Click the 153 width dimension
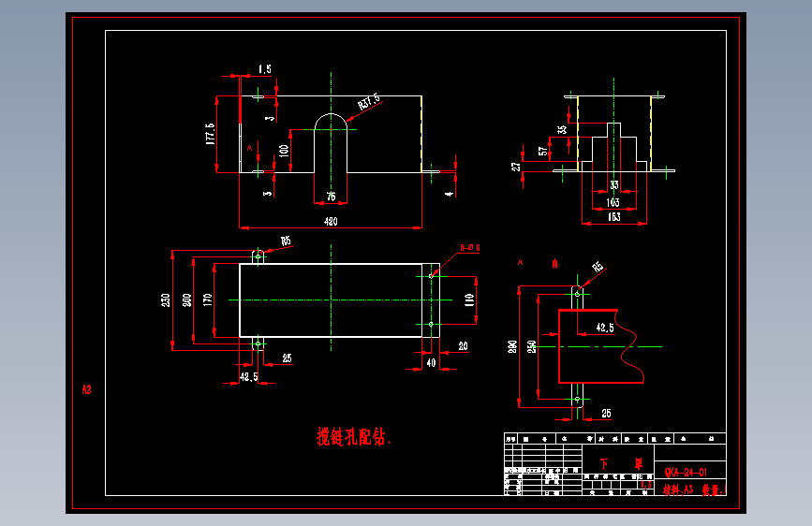This screenshot has height=526, width=812. pos(614,216)
